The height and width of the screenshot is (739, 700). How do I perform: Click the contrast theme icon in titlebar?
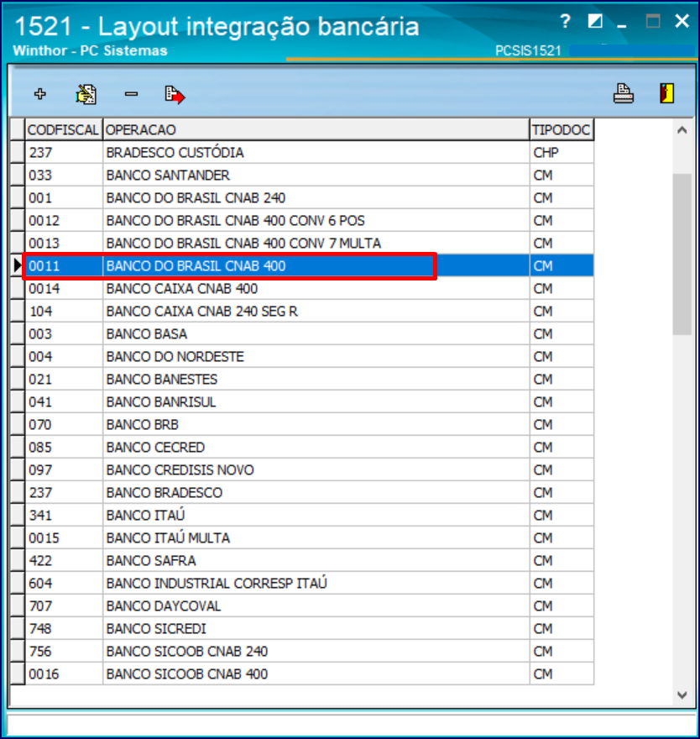tap(596, 18)
